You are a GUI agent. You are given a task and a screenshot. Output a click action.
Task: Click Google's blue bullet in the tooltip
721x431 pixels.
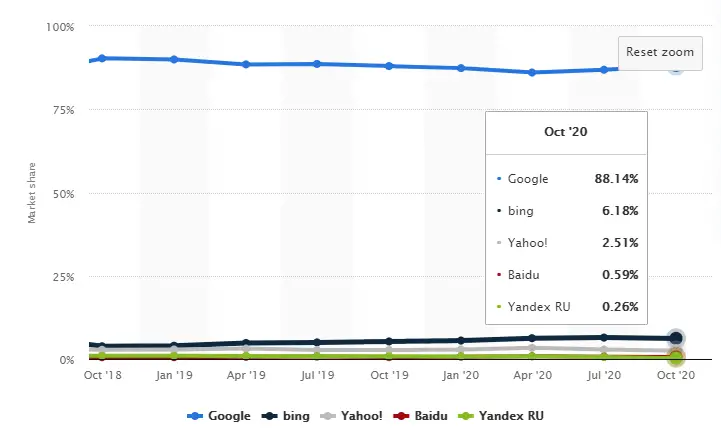point(499,179)
